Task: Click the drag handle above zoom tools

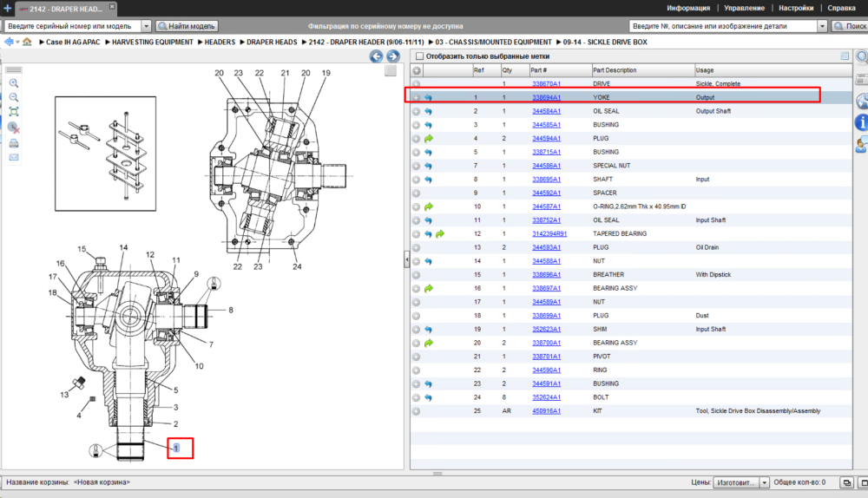Action: click(14, 70)
